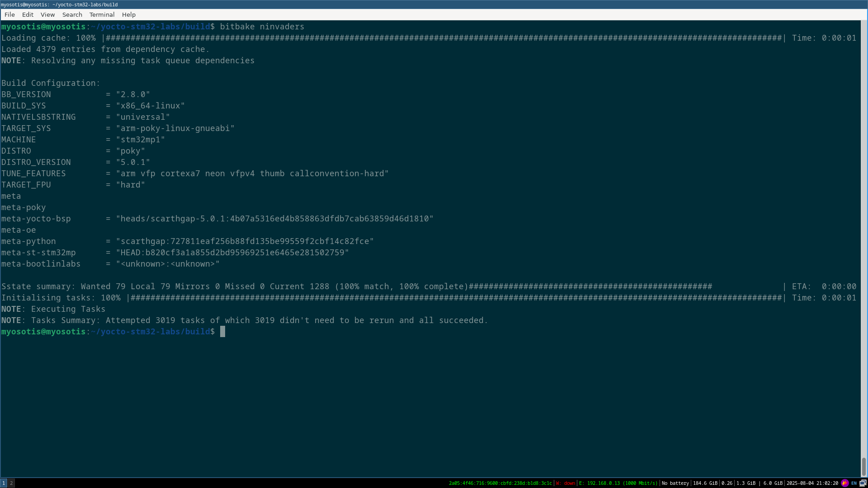This screenshot has width=868, height=488.
Task: Open the Help menu
Action: click(x=128, y=14)
